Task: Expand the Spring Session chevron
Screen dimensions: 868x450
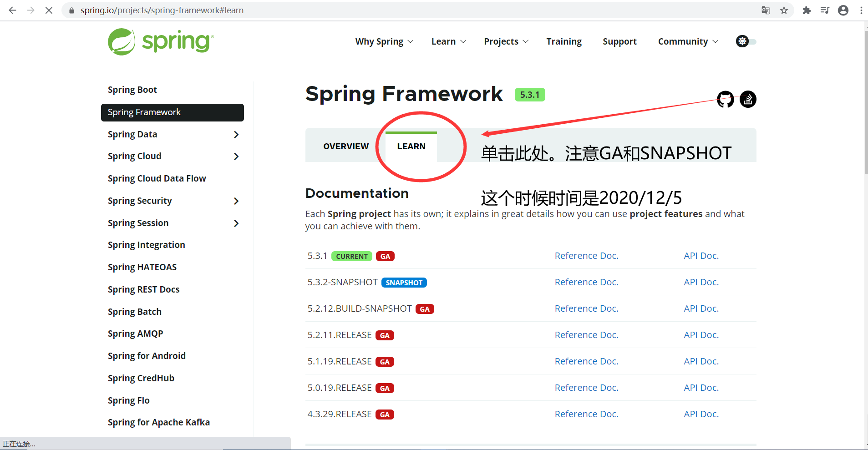Action: point(236,223)
